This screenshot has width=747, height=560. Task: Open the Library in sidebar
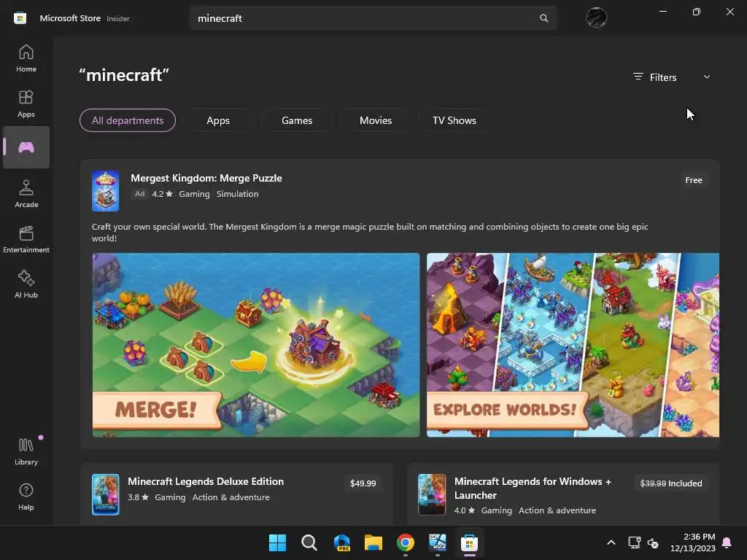(x=26, y=451)
